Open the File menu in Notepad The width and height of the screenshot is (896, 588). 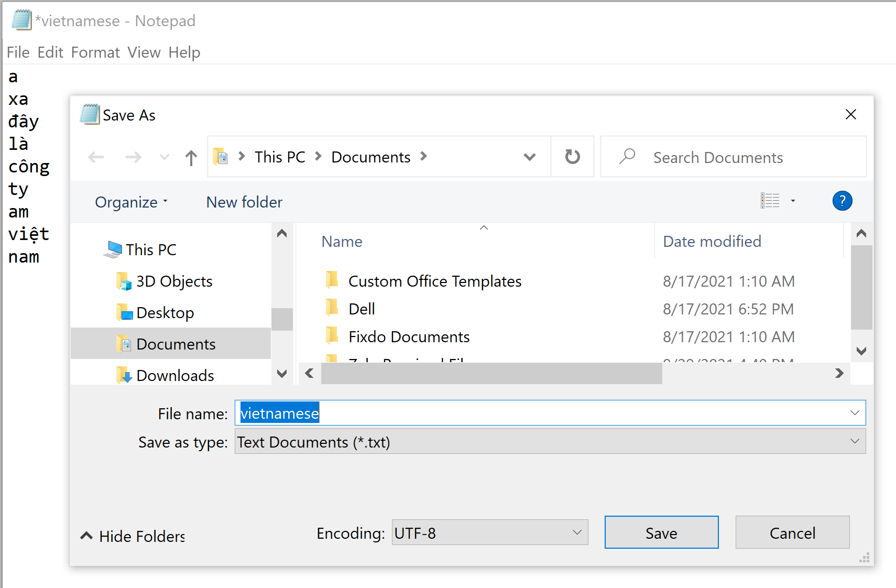(18, 52)
